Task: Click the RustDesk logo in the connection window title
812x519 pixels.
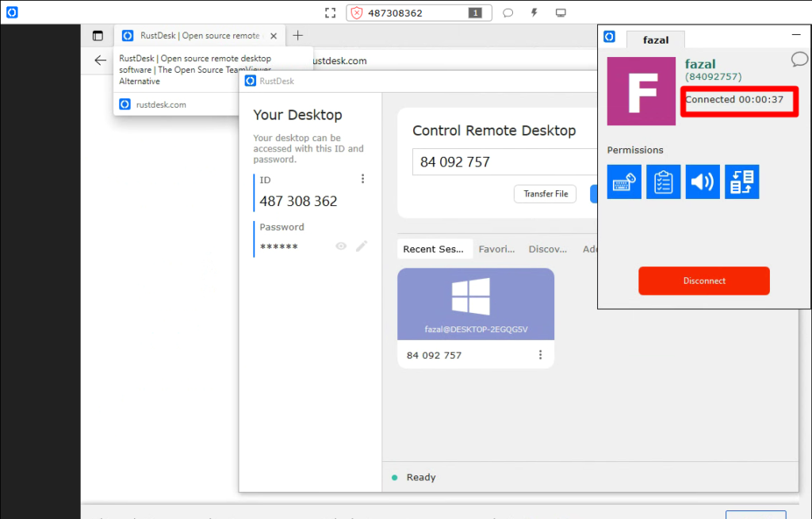Action: coord(610,36)
